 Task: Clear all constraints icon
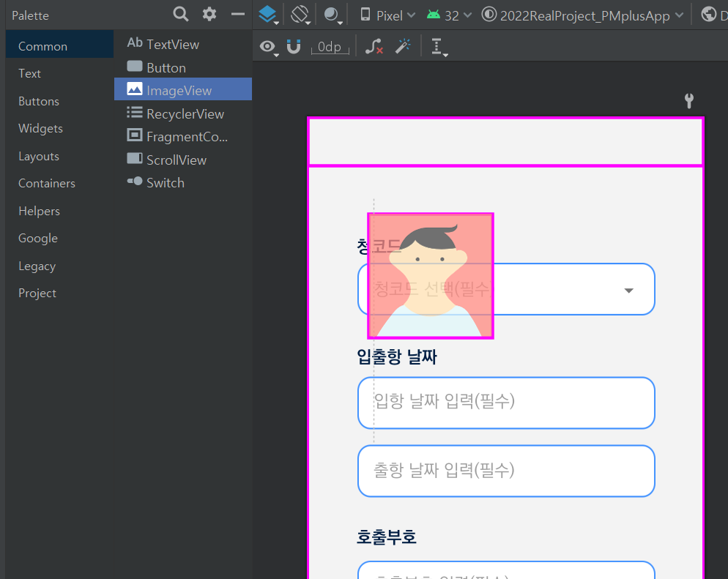[374, 46]
